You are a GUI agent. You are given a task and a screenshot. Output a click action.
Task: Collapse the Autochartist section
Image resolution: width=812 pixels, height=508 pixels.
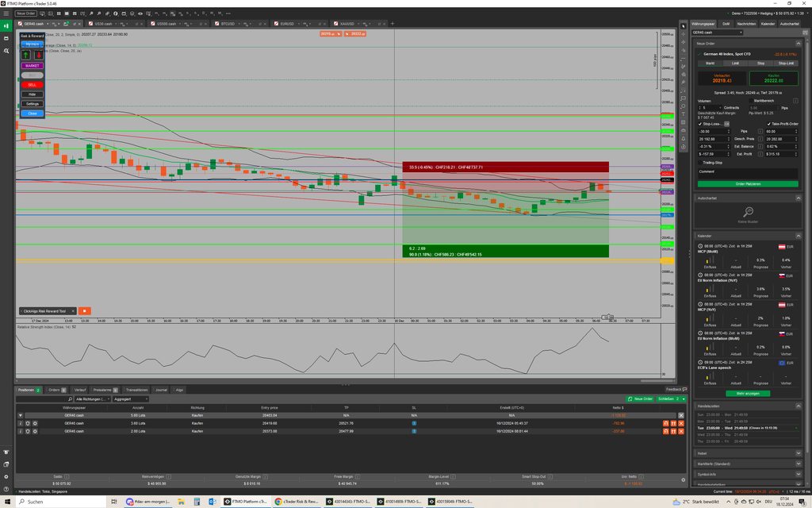coord(798,198)
